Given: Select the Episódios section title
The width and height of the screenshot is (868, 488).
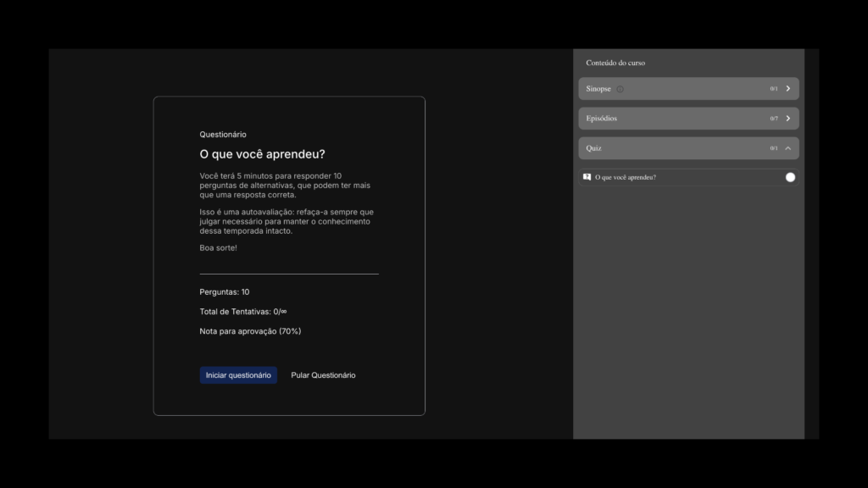Looking at the screenshot, I should 602,119.
